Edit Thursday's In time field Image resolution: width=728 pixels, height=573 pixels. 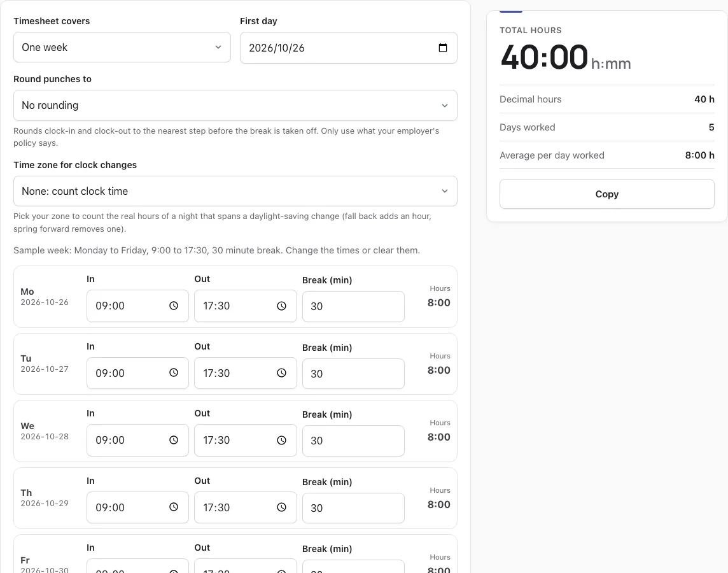(x=138, y=507)
